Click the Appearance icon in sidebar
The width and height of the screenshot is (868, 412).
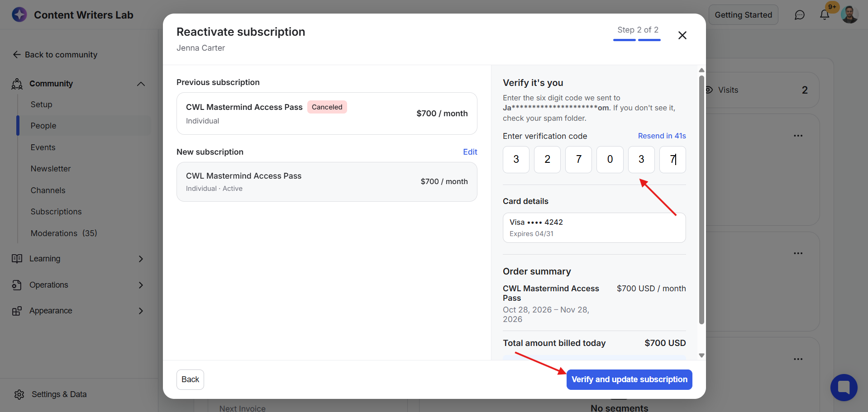[x=17, y=311]
